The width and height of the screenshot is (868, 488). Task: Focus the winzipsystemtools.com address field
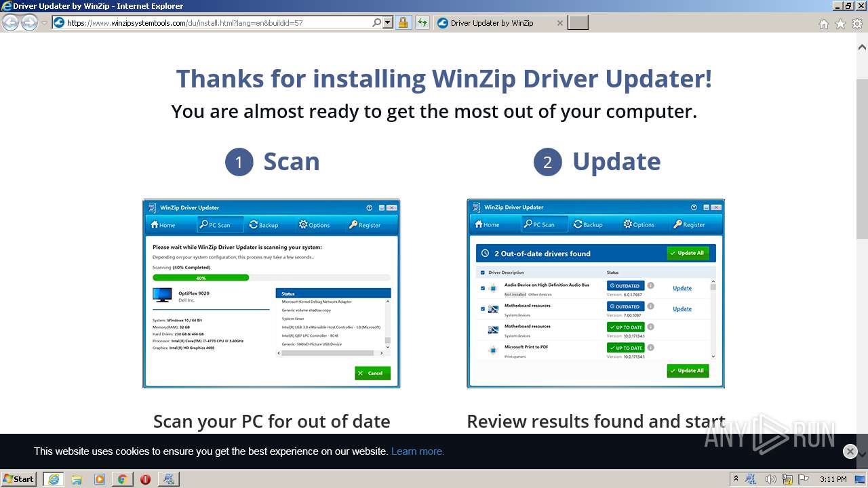click(217, 22)
